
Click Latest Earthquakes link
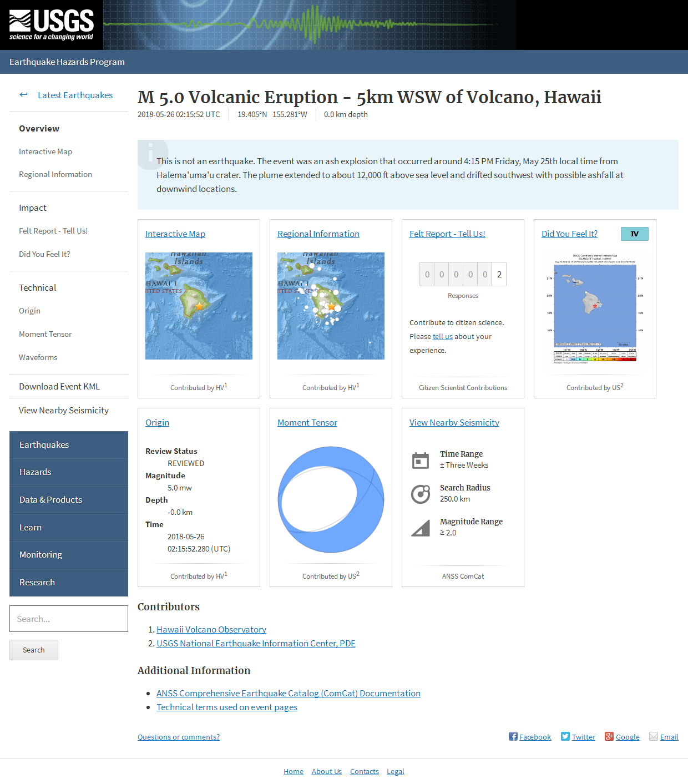coord(75,95)
